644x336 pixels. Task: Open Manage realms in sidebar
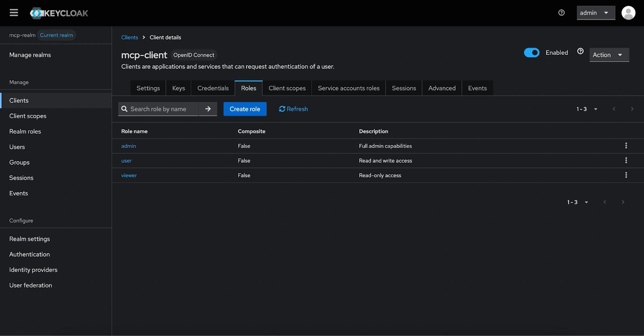[x=56, y=55]
